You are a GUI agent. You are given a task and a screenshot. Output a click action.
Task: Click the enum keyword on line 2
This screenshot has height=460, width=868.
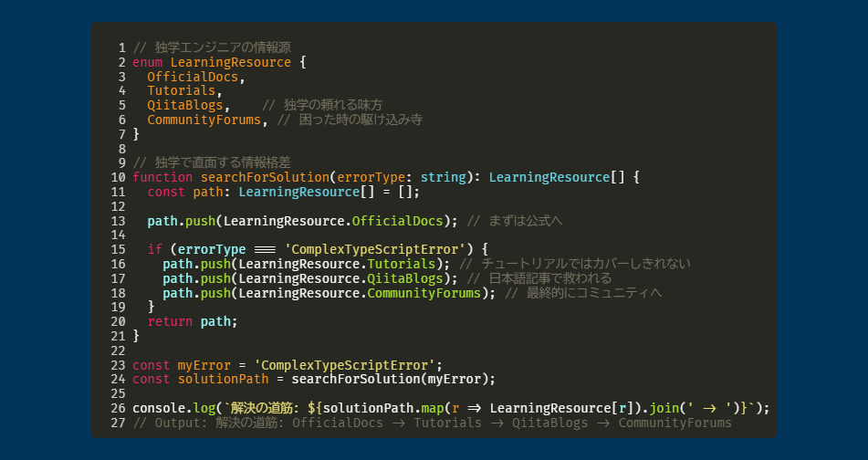(x=147, y=63)
